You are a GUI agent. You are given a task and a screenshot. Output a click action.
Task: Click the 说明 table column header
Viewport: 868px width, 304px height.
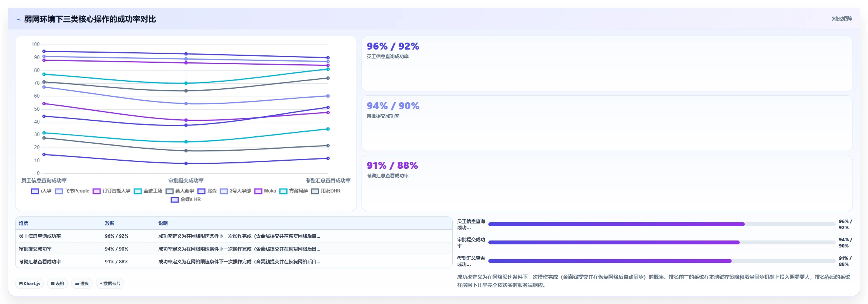pyautogui.click(x=163, y=223)
